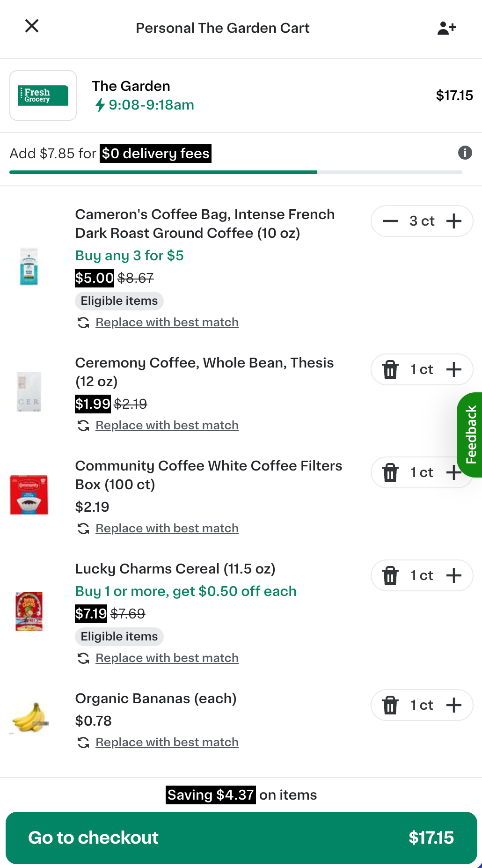Click the replace icon beside Cameron's Coffee

[83, 322]
